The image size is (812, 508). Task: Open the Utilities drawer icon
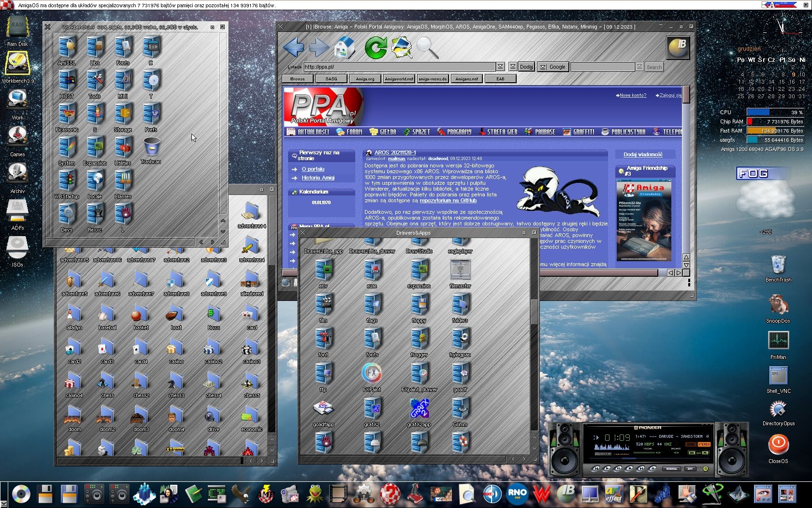(x=123, y=151)
